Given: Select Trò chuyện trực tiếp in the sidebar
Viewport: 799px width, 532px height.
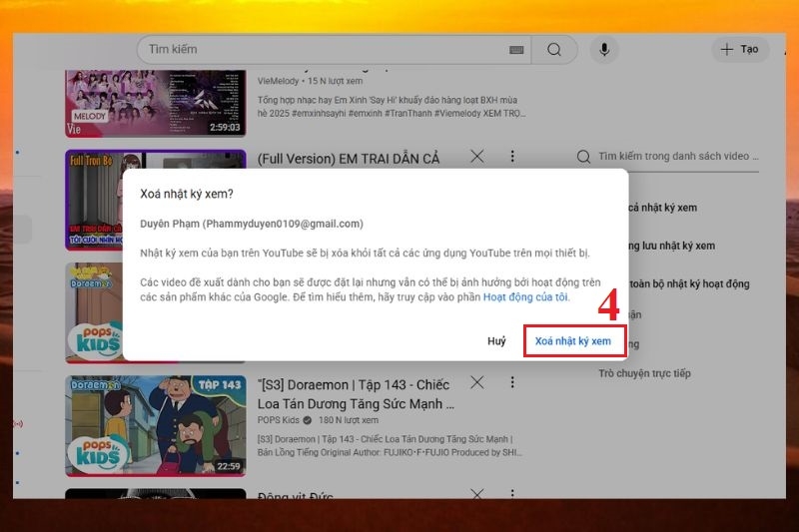Looking at the screenshot, I should [644, 373].
